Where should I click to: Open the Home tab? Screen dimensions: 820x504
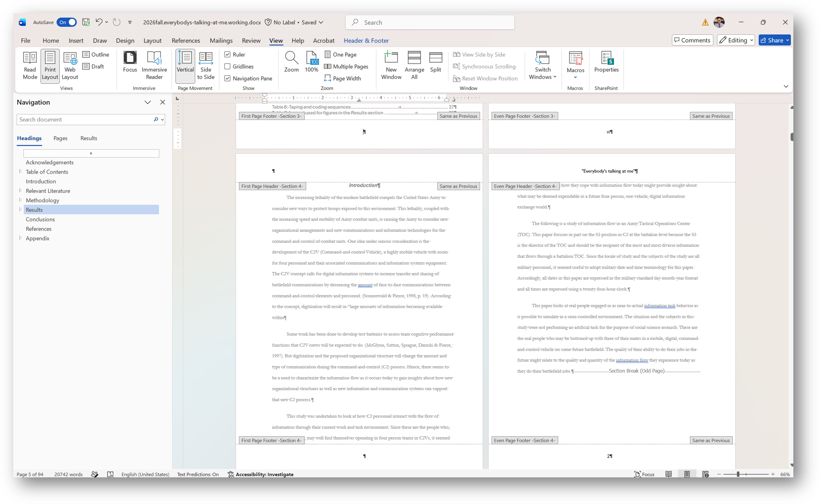pos(51,40)
